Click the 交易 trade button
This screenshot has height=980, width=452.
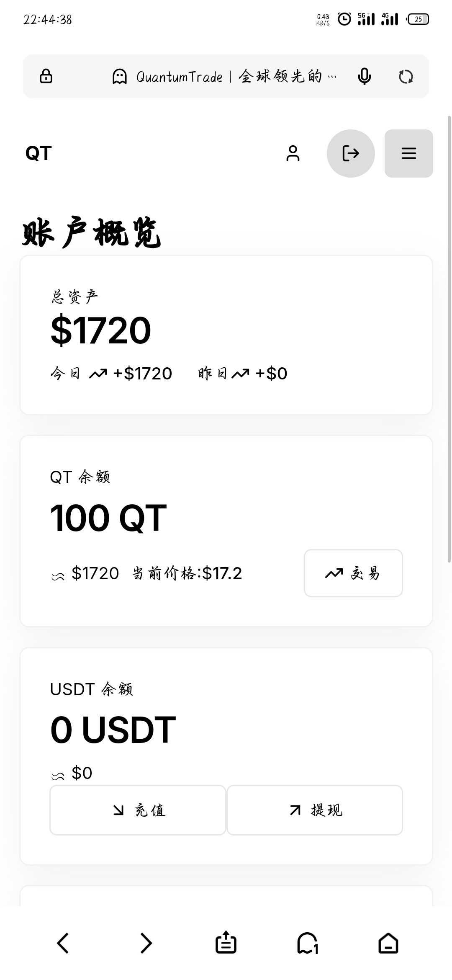pos(353,573)
